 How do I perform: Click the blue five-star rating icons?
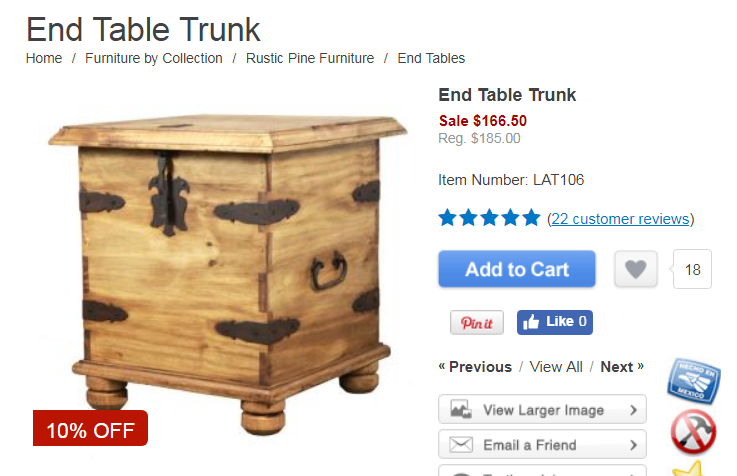click(x=489, y=218)
